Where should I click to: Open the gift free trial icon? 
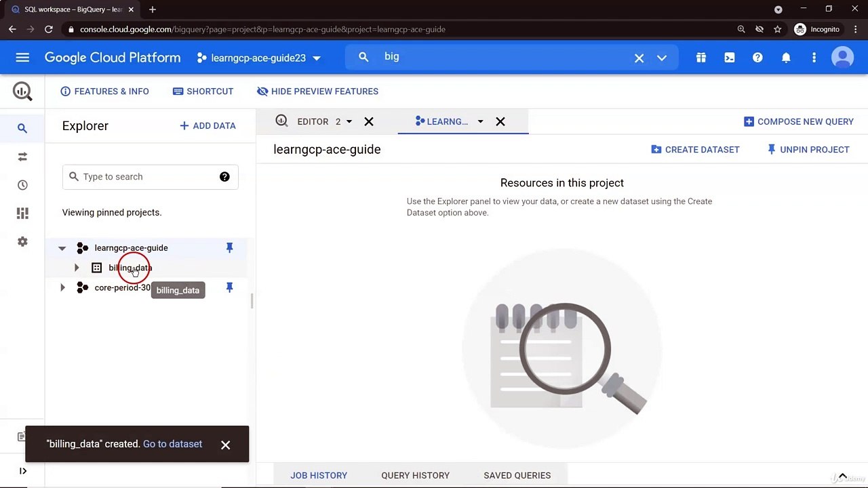pyautogui.click(x=701, y=58)
